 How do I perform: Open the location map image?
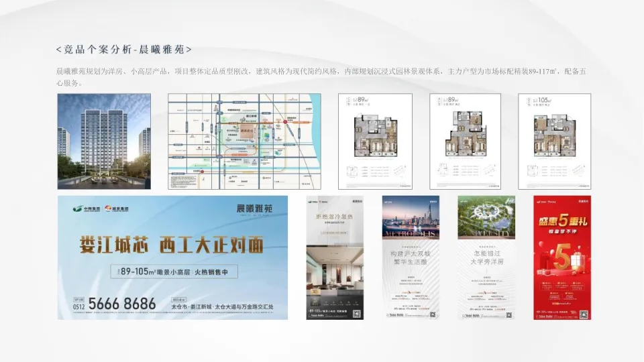(244, 141)
